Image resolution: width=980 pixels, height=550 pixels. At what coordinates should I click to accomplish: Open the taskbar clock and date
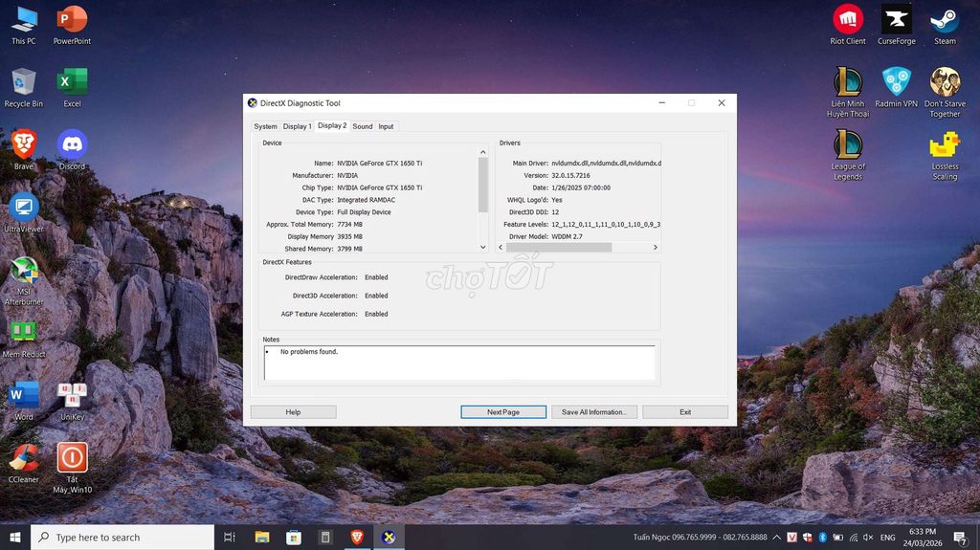[922, 537]
